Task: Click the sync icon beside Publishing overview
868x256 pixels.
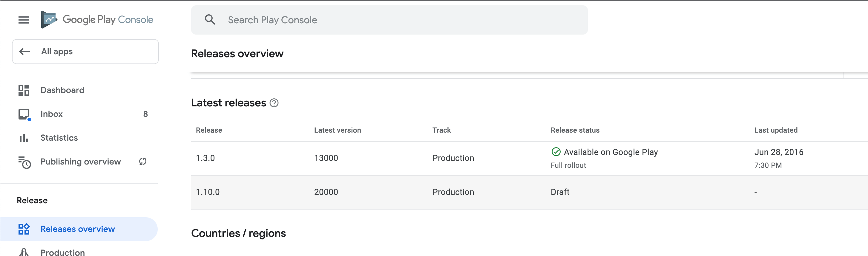Action: pos(142,162)
